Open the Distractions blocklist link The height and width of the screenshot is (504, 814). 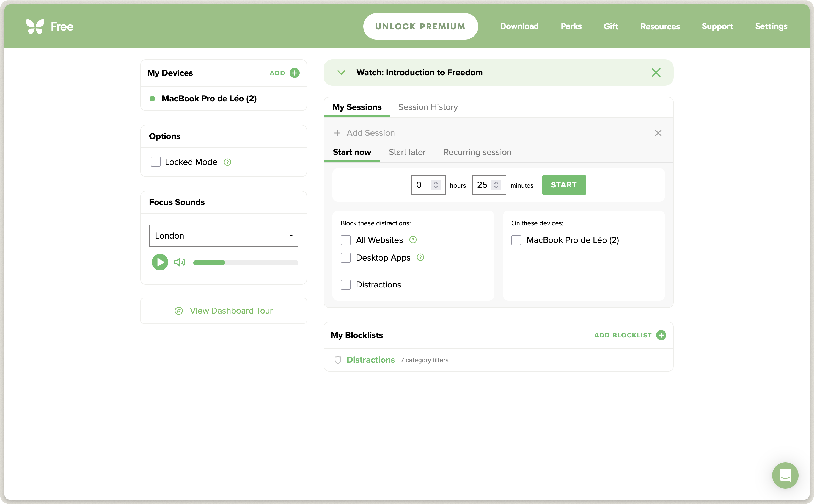(370, 360)
